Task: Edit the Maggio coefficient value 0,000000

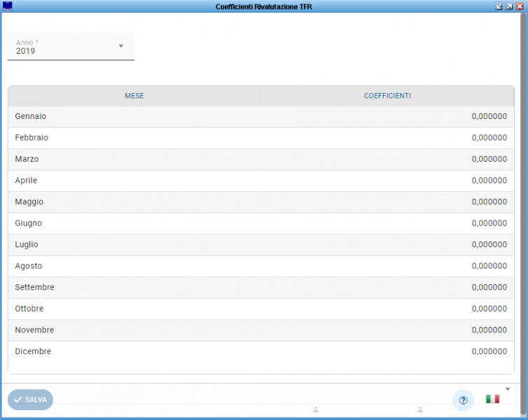Action: pyautogui.click(x=489, y=202)
